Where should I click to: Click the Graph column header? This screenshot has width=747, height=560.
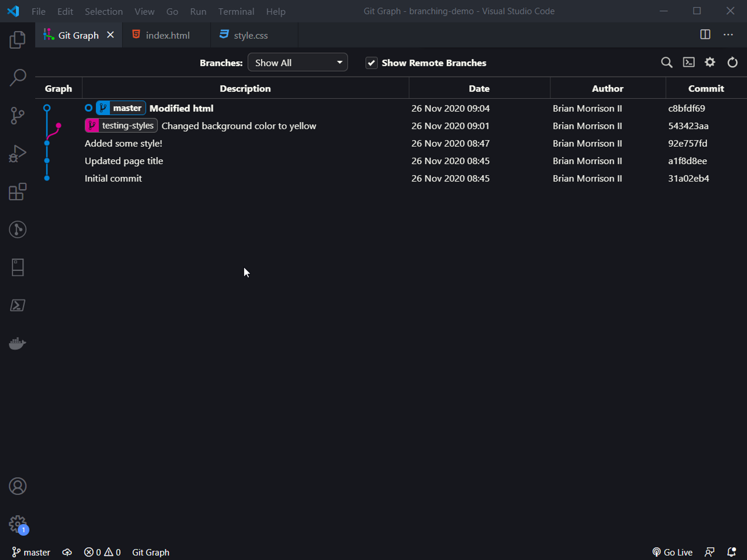58,88
